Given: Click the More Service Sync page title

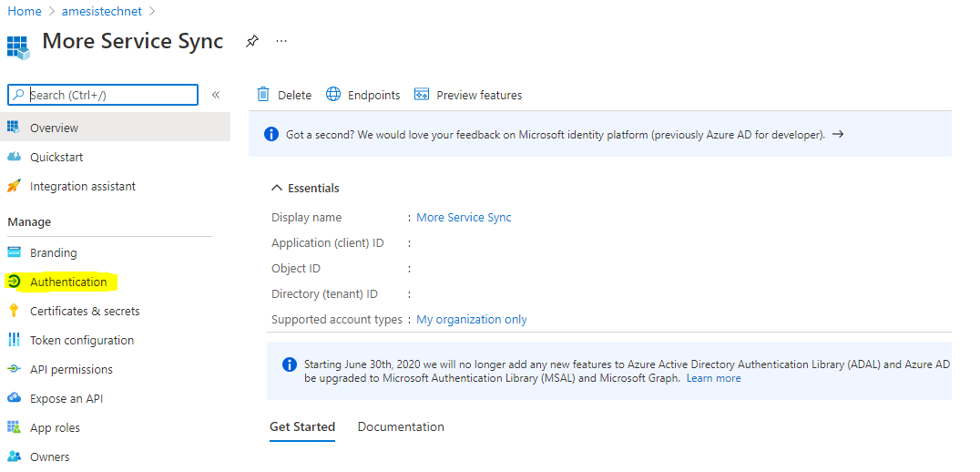Looking at the screenshot, I should (x=132, y=41).
